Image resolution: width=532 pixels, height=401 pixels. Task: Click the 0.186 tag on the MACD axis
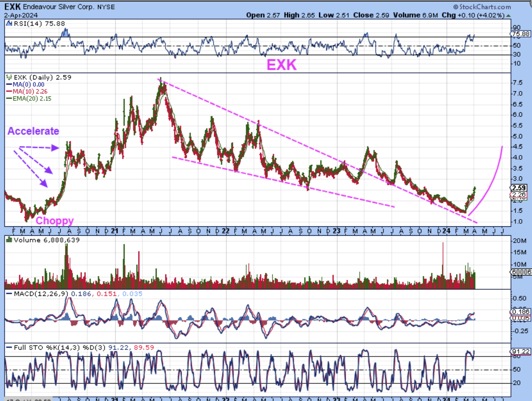coord(521,312)
